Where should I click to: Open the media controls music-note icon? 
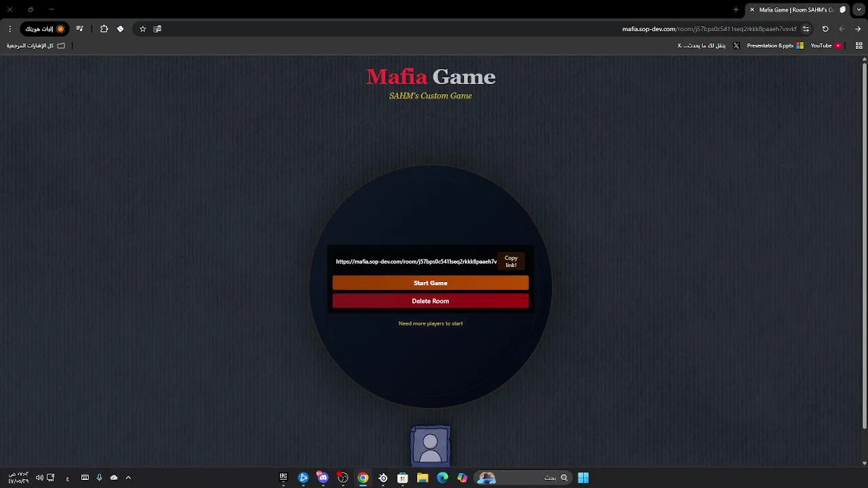pos(79,29)
